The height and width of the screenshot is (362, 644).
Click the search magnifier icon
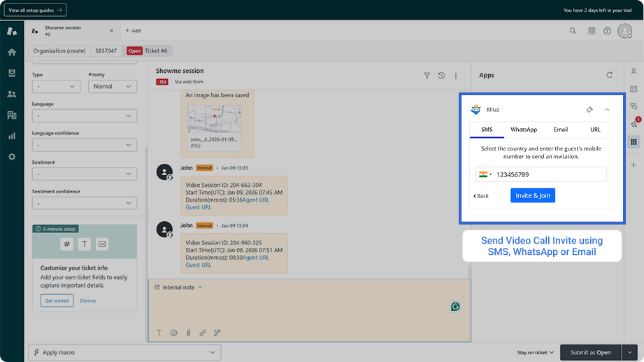(x=573, y=31)
